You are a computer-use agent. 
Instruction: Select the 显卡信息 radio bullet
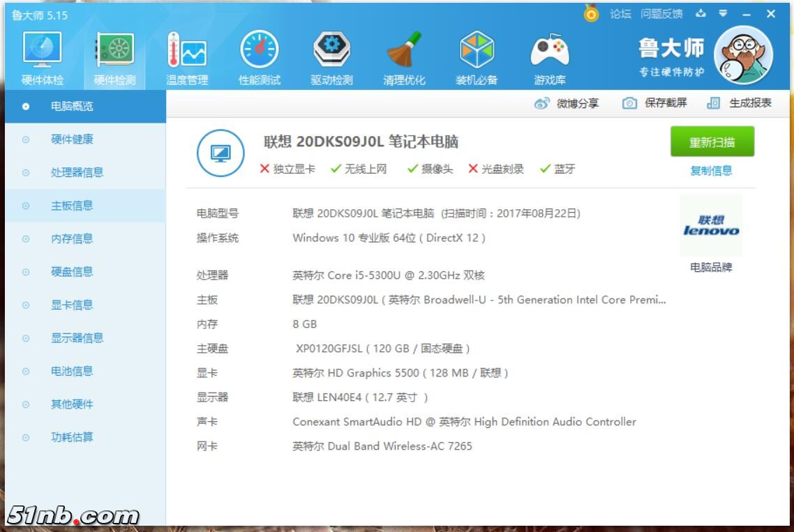coord(26,305)
